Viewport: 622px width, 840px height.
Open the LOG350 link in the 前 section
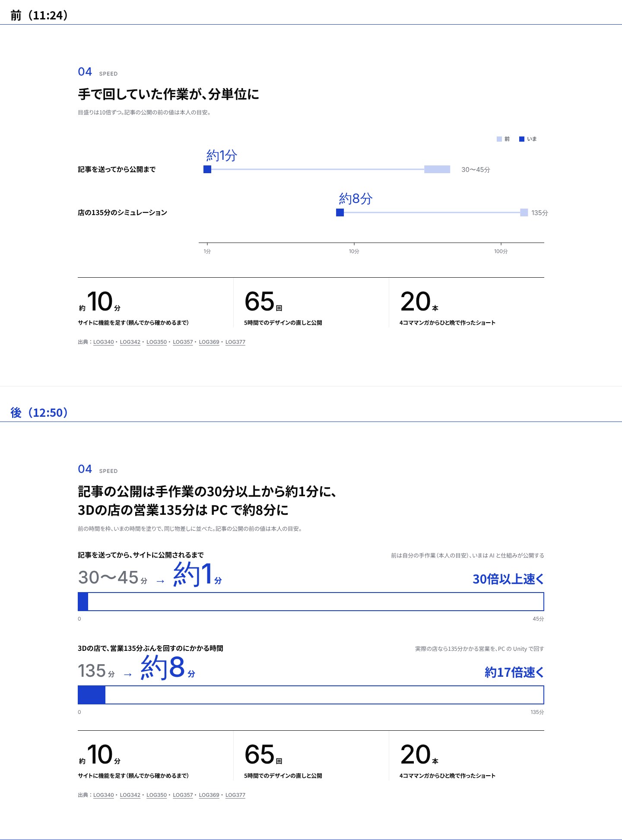point(156,342)
